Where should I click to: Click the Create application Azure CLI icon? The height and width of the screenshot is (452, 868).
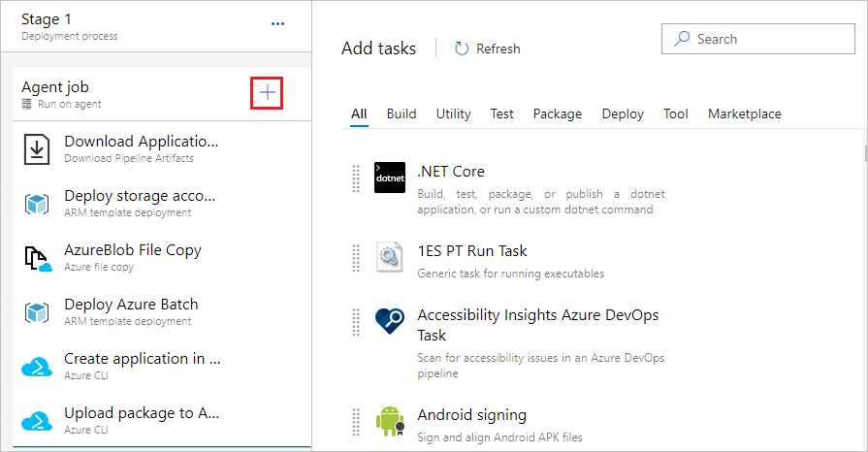(x=37, y=367)
